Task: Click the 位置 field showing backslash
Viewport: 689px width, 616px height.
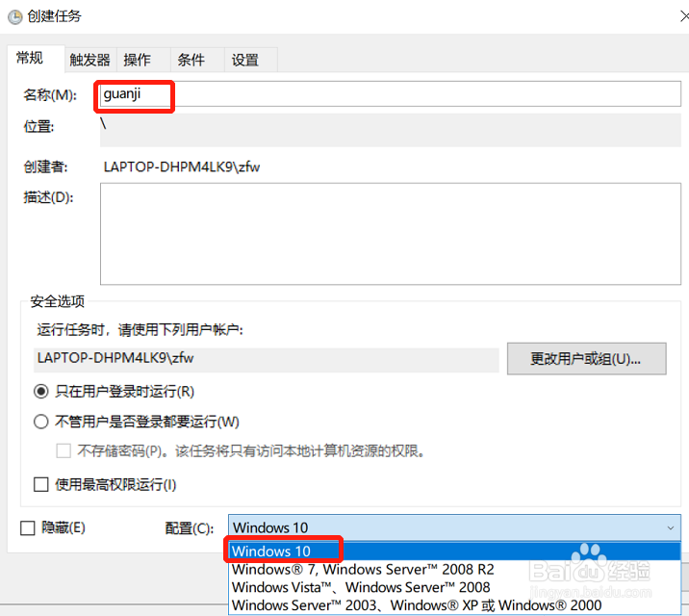Action: pos(390,130)
